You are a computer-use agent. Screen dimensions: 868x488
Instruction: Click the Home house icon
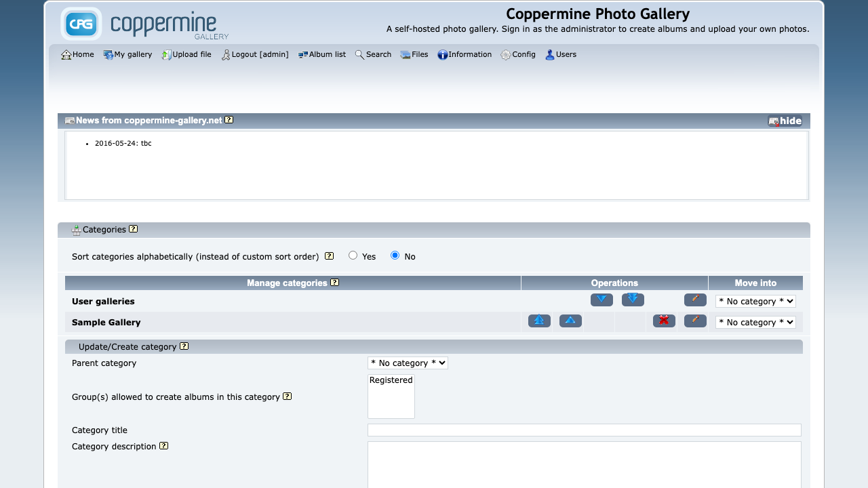pyautogui.click(x=66, y=55)
